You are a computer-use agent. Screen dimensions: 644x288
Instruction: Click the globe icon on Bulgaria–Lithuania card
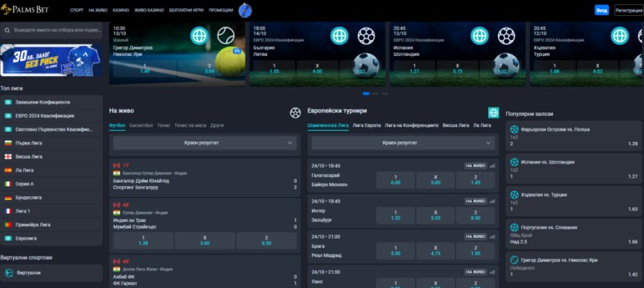pos(339,34)
